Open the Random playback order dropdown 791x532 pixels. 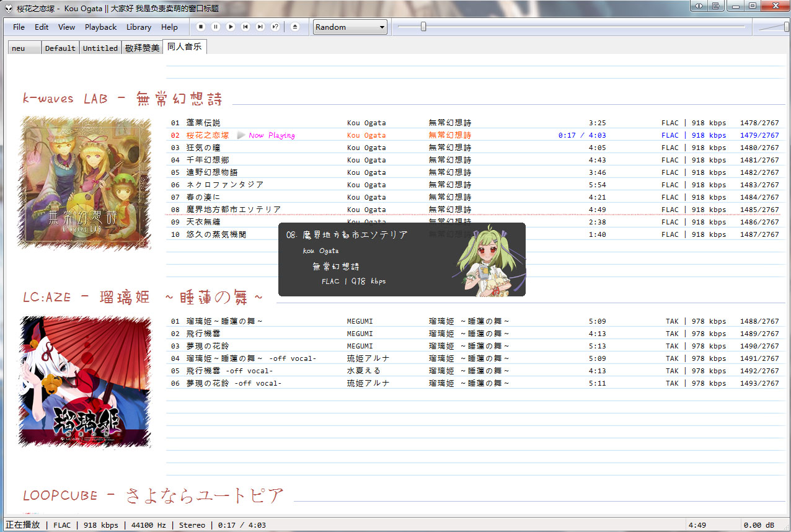pos(350,27)
